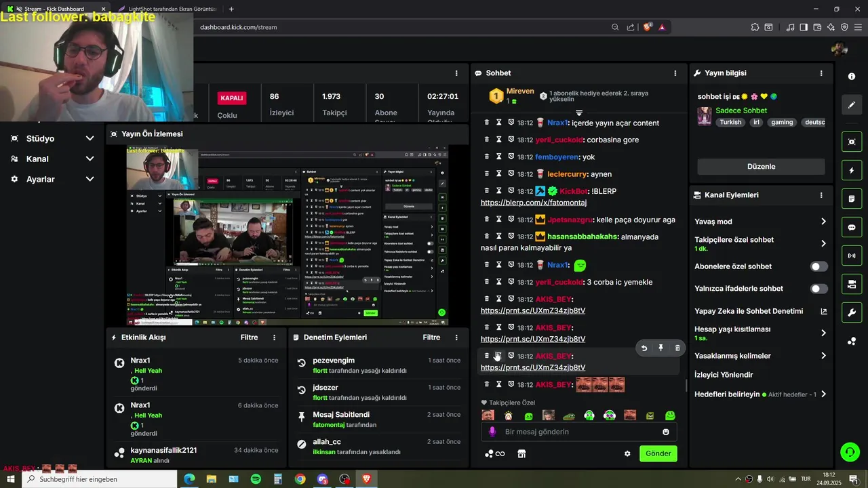The height and width of the screenshot is (488, 868).
Task: Open Filtre in Denetim Eylemleri panel
Action: [431, 337]
